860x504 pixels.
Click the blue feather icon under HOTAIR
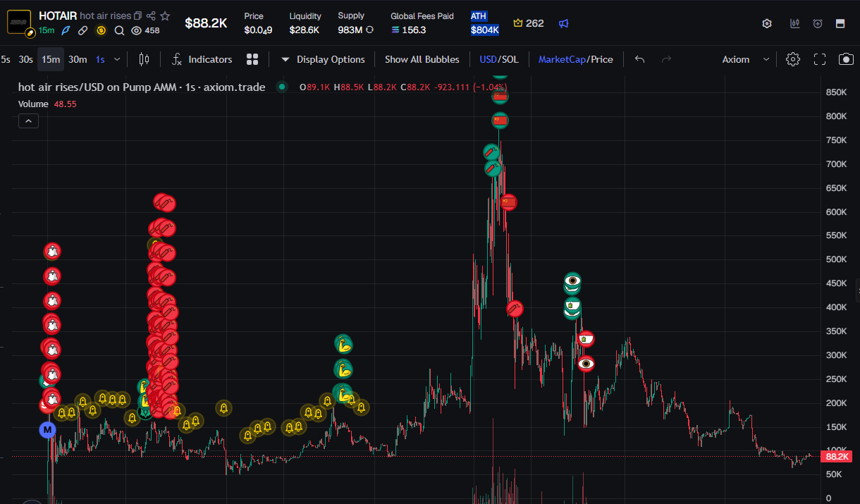pyautogui.click(x=66, y=30)
